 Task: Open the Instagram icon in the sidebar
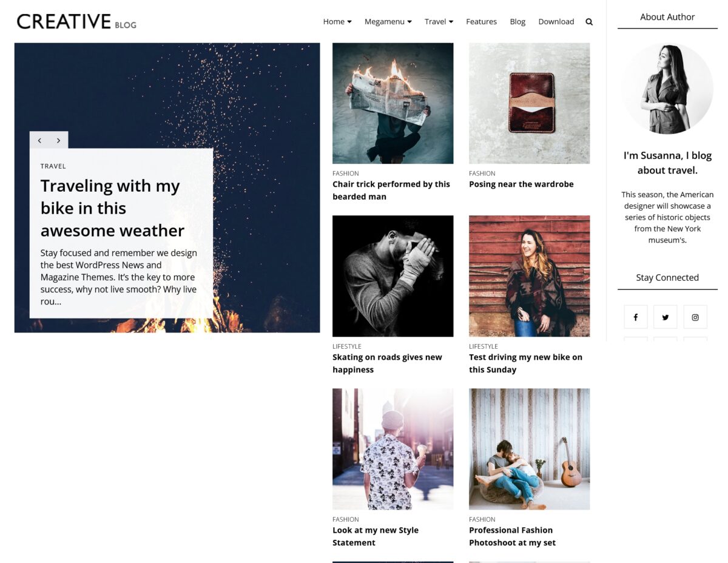[695, 317]
